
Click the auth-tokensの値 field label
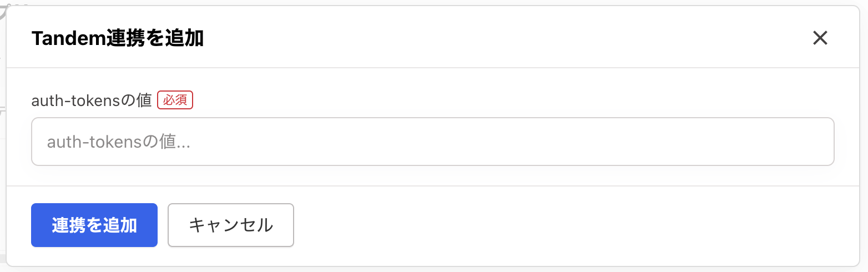pos(92,100)
